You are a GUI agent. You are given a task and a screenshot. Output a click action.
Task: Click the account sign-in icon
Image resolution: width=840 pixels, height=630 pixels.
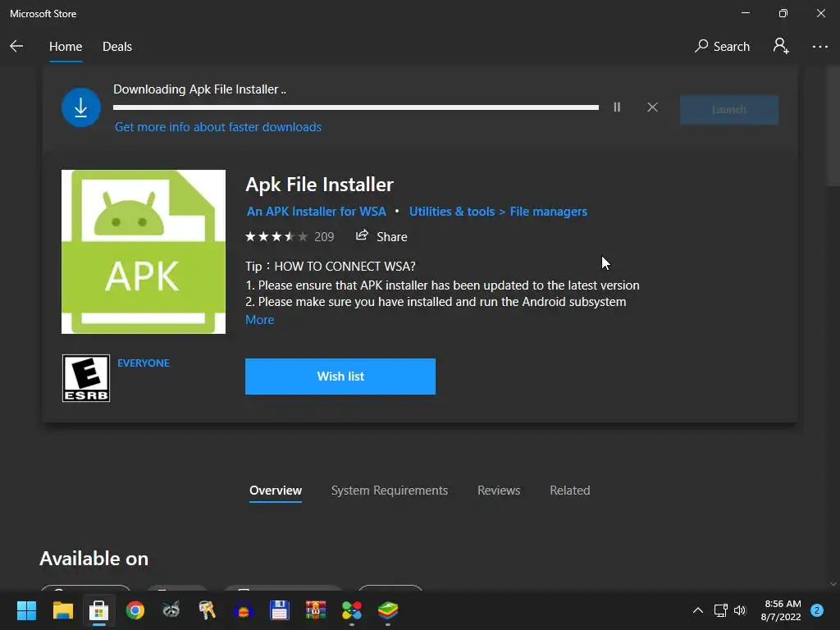(781, 46)
